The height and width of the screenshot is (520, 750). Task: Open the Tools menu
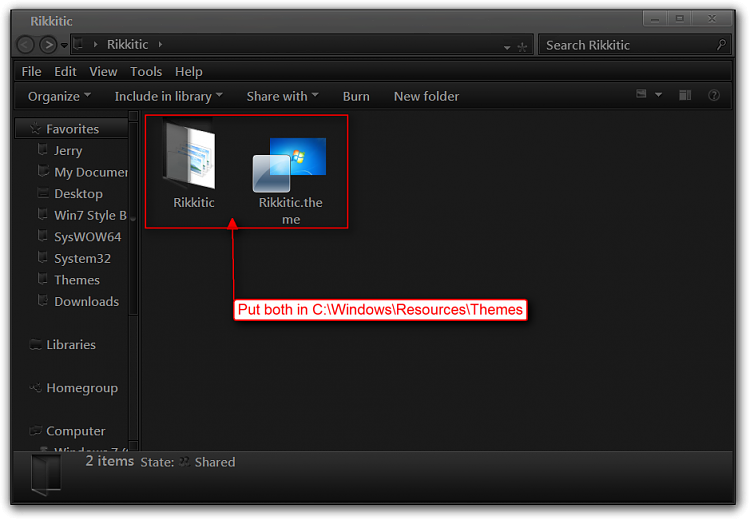coord(146,72)
